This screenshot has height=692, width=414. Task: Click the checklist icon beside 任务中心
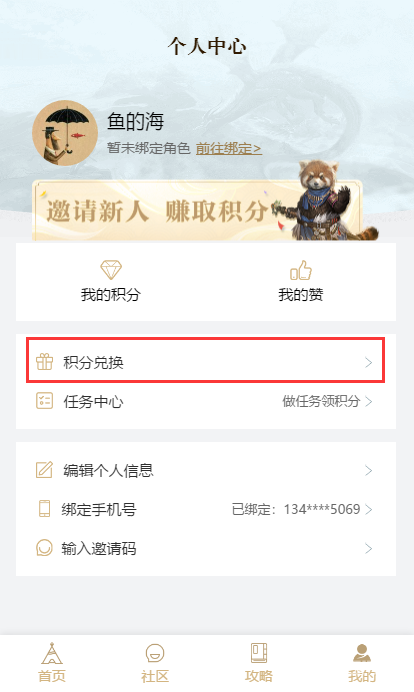45,401
